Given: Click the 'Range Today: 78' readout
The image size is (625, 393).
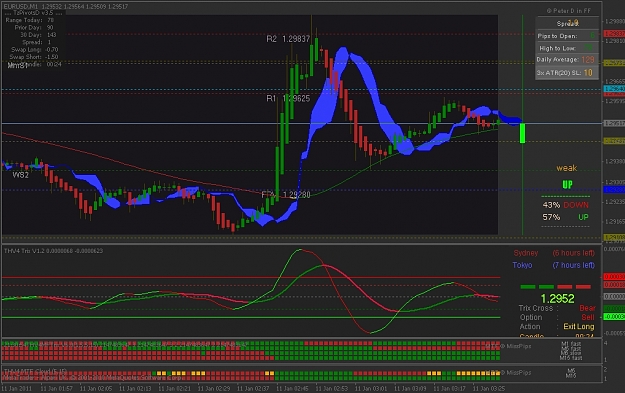Looking at the screenshot, I should click(29, 20).
